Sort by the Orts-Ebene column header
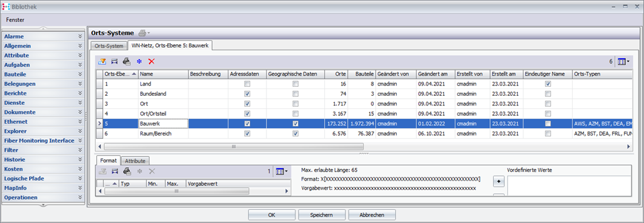 point(120,74)
